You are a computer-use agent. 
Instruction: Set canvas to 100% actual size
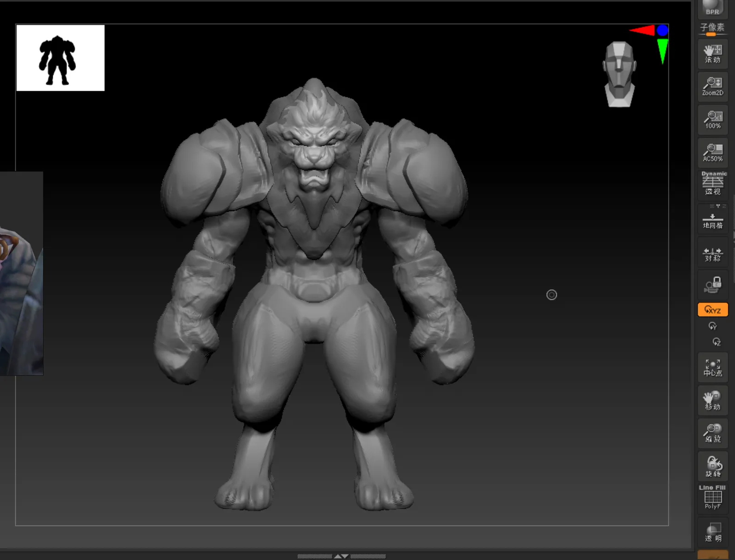click(x=713, y=120)
